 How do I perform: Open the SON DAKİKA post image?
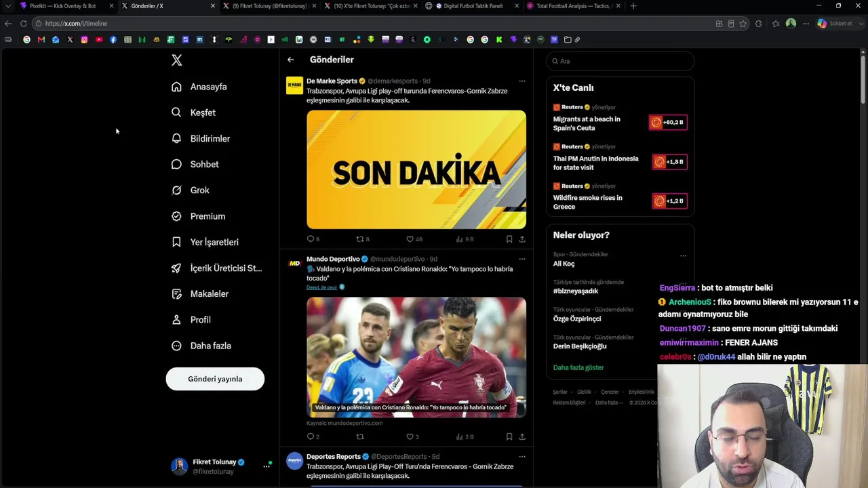416,169
